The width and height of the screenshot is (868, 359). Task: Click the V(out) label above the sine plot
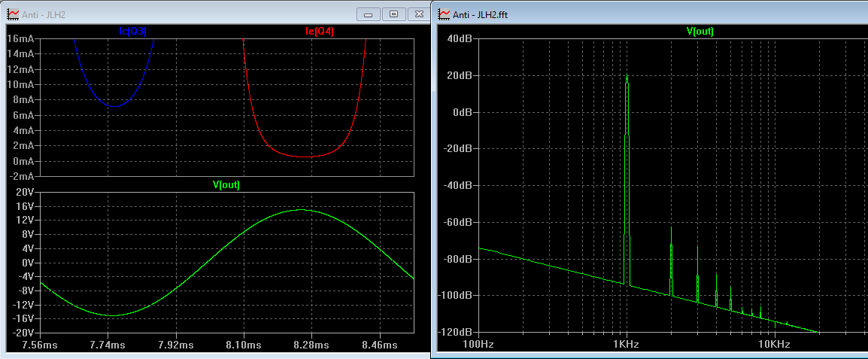tap(226, 186)
